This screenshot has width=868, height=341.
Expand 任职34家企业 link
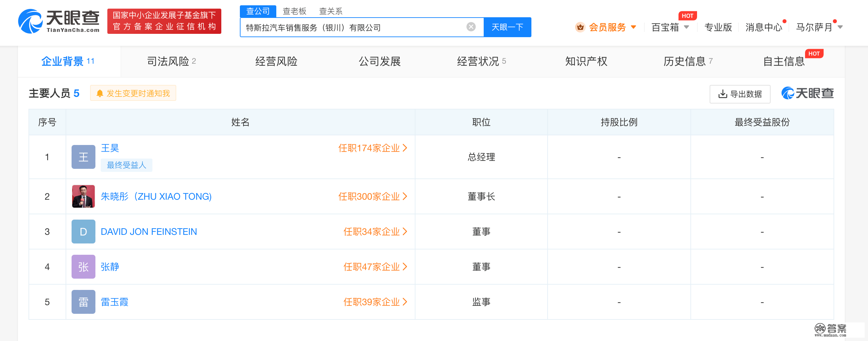pos(375,232)
